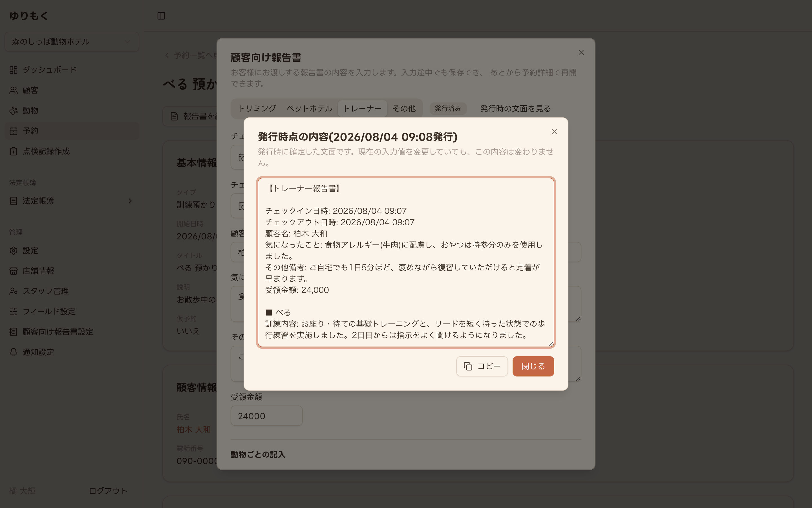The height and width of the screenshot is (508, 812).
Task: Click the 法定帳簿 book icon
Action: [14, 201]
